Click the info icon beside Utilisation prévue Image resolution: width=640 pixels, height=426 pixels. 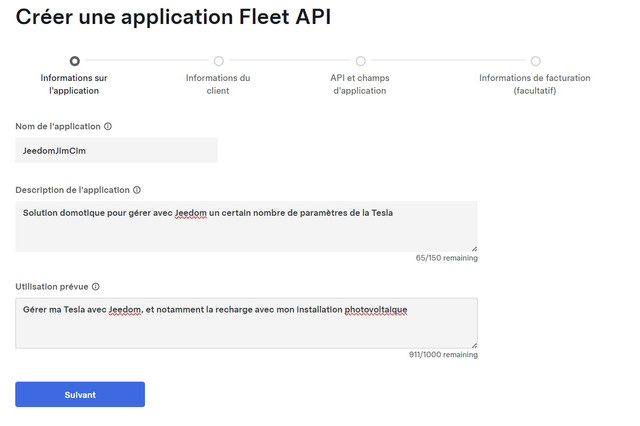tap(96, 287)
